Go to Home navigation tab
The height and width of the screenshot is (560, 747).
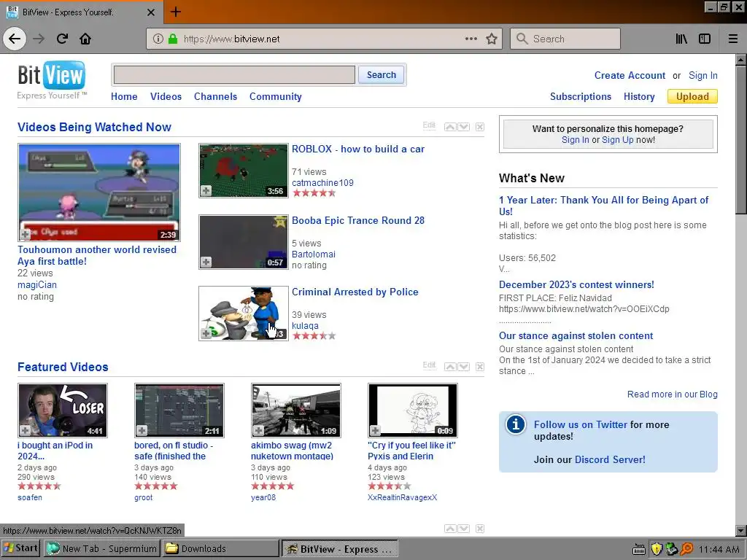click(x=124, y=96)
